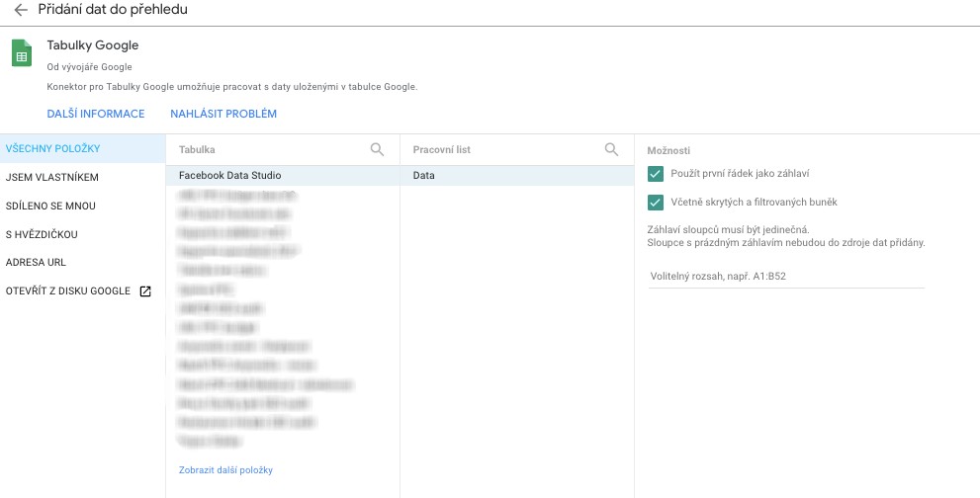Click the external link icon beside Otevřít z Disku Google
Screen dimensions: 980x498
[145, 291]
